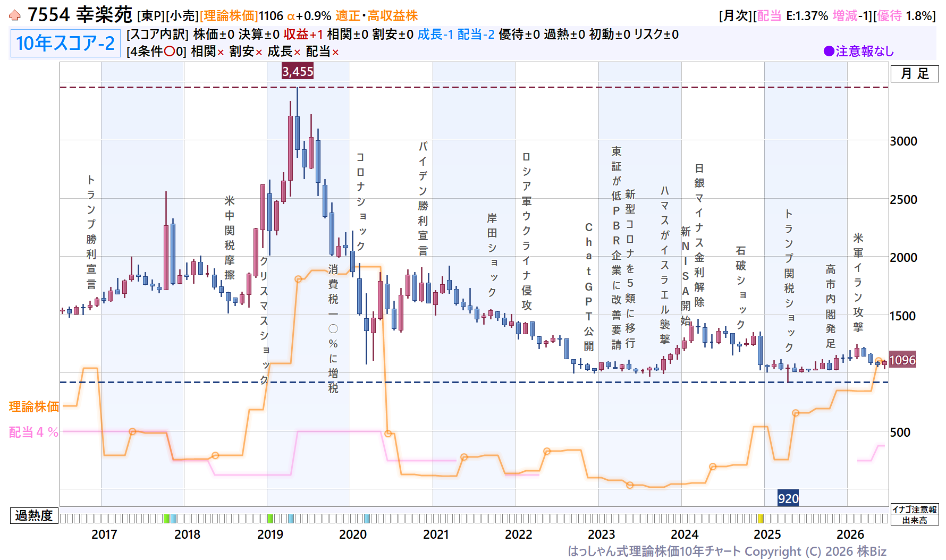Click the 注意報なし status text
This screenshot has width=946, height=560.
[865, 51]
